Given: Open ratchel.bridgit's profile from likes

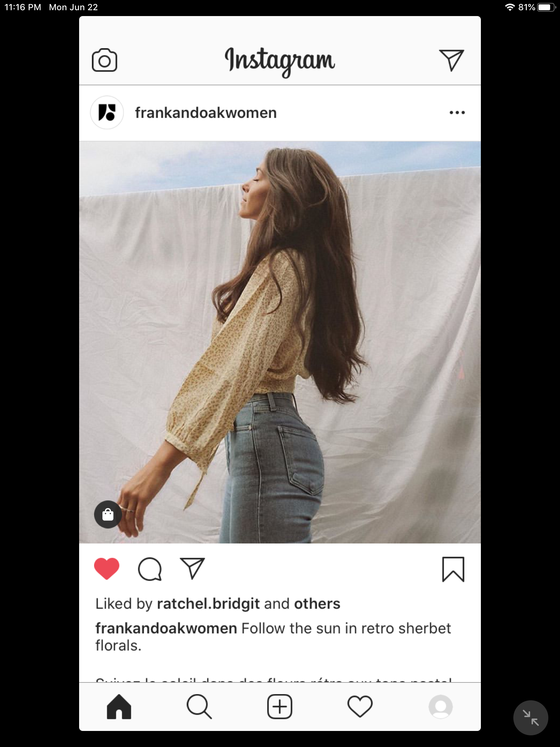Looking at the screenshot, I should [x=208, y=604].
